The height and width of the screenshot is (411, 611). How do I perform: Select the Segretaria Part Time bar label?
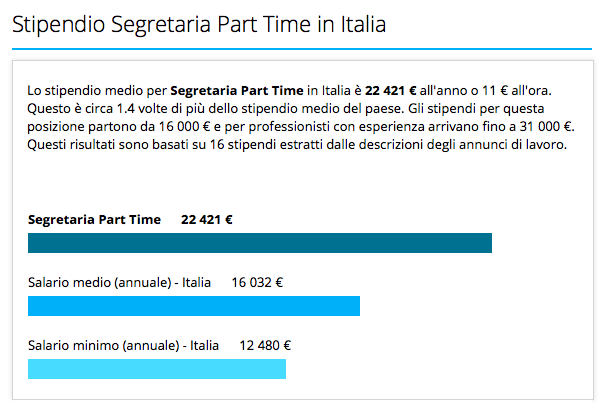94,220
